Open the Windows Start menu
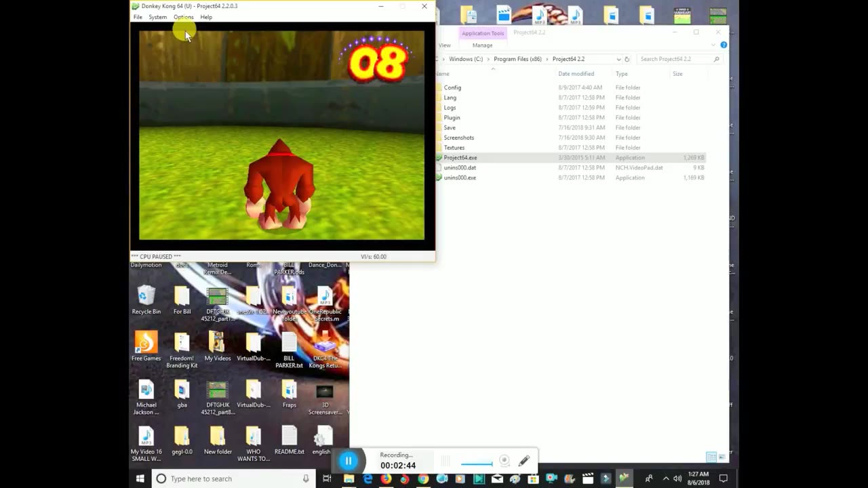 (x=140, y=479)
